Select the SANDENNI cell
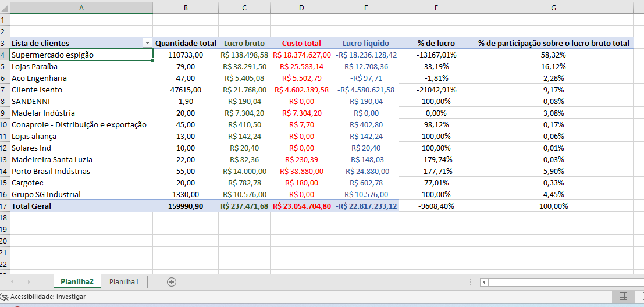This screenshot has height=307, width=644. 81,101
